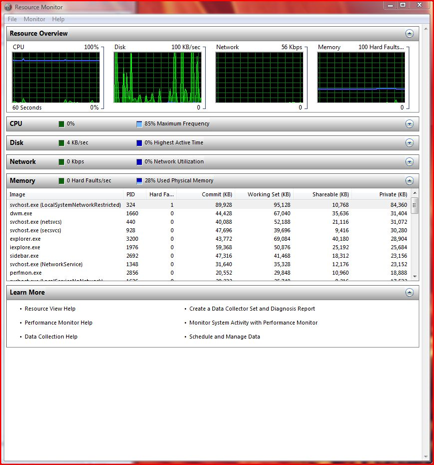Click the blue Used Physical Memory square
Image resolution: width=434 pixels, height=465 pixels.
(139, 181)
